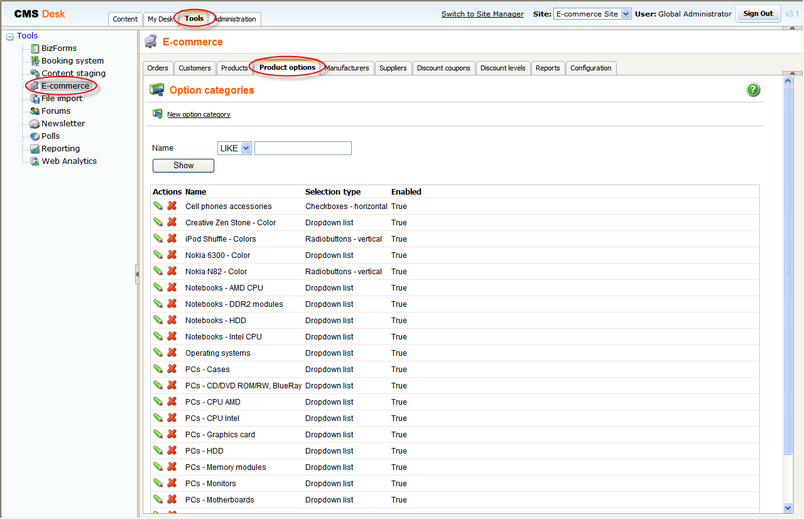Screen dimensions: 804x519
Task: Open the Configuration tab
Action: click(x=591, y=68)
